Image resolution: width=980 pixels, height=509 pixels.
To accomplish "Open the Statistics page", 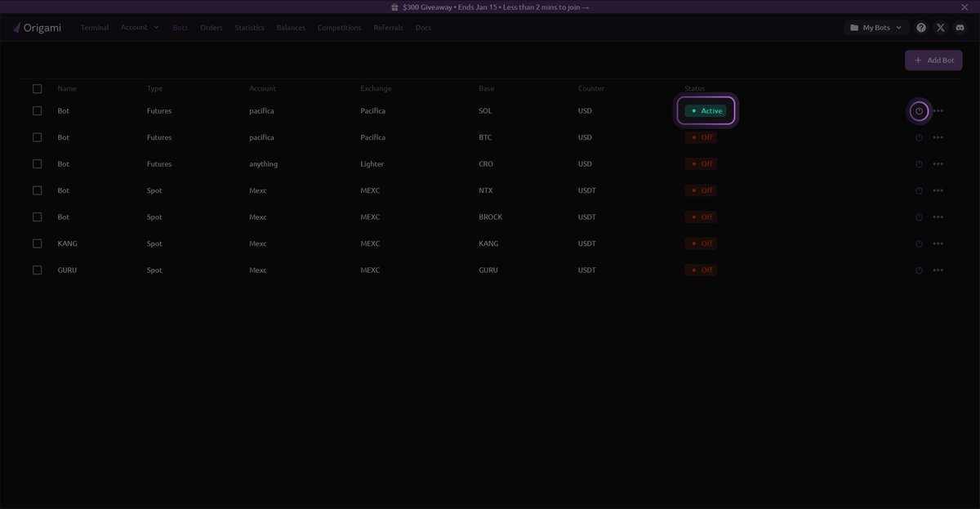I will [250, 28].
